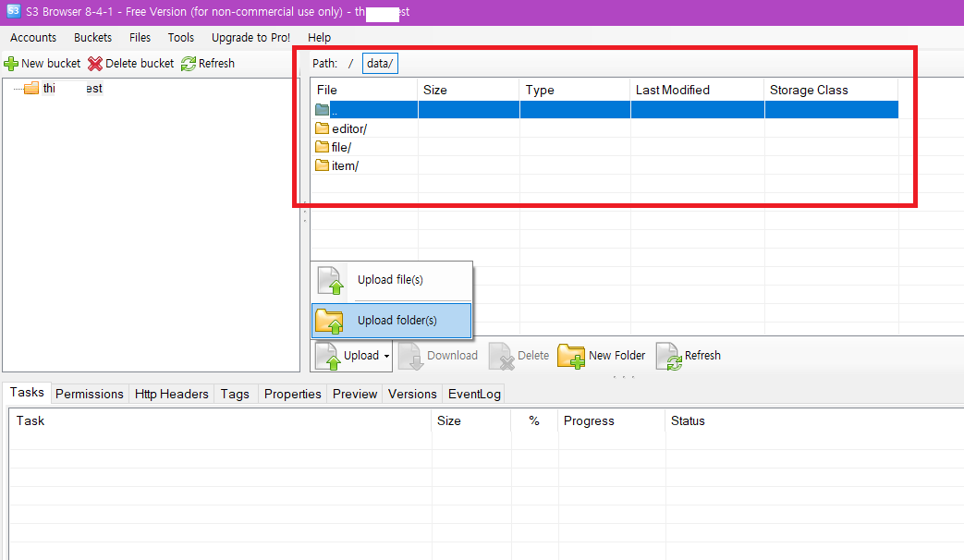Open the item/ folder
Screen dimensions: 964x560
[x=344, y=165]
